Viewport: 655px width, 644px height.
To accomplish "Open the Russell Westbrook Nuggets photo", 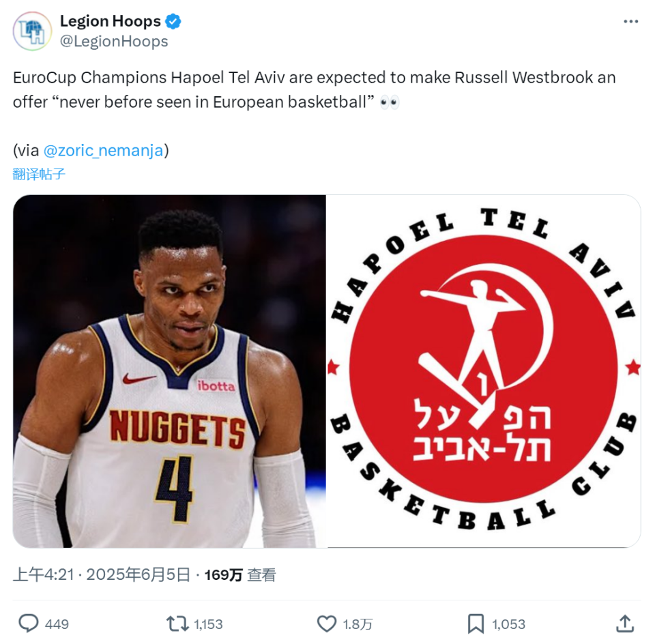I will coord(169,371).
